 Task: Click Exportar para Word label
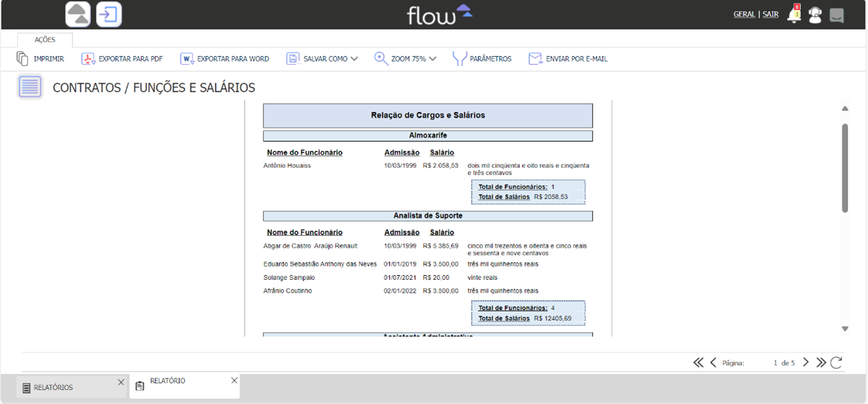pyautogui.click(x=233, y=59)
